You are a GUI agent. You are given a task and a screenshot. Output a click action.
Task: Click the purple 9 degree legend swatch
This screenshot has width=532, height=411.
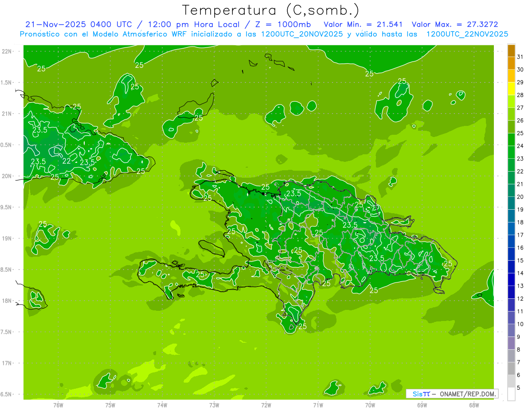coord(511,330)
